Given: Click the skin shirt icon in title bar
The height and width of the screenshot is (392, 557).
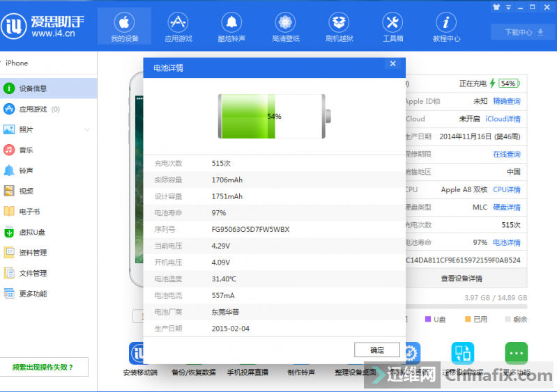Looking at the screenshot, I should 496,7.
